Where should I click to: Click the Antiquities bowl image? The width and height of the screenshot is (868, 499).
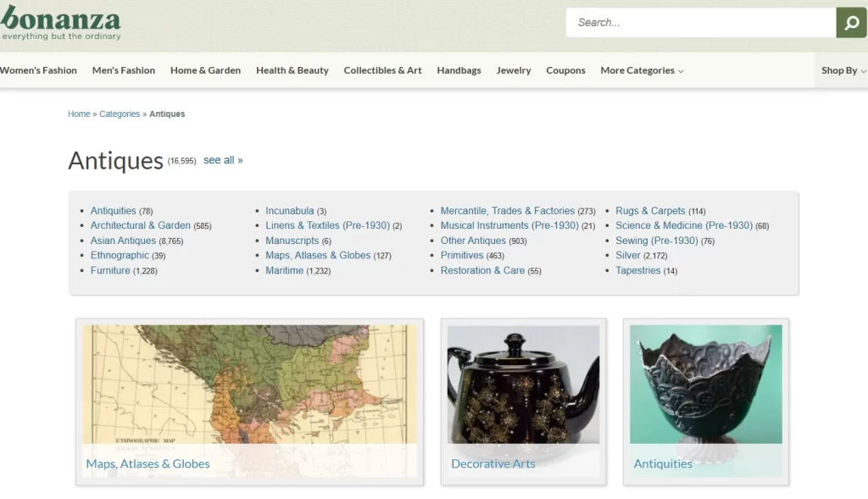pyautogui.click(x=705, y=385)
